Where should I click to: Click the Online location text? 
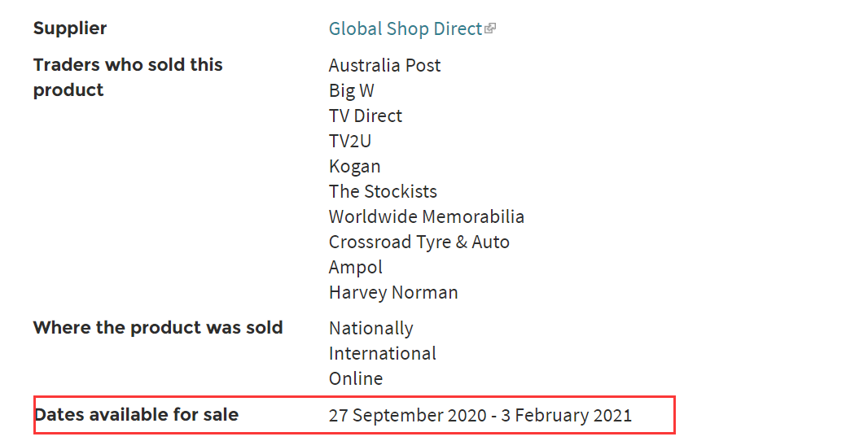coord(356,379)
